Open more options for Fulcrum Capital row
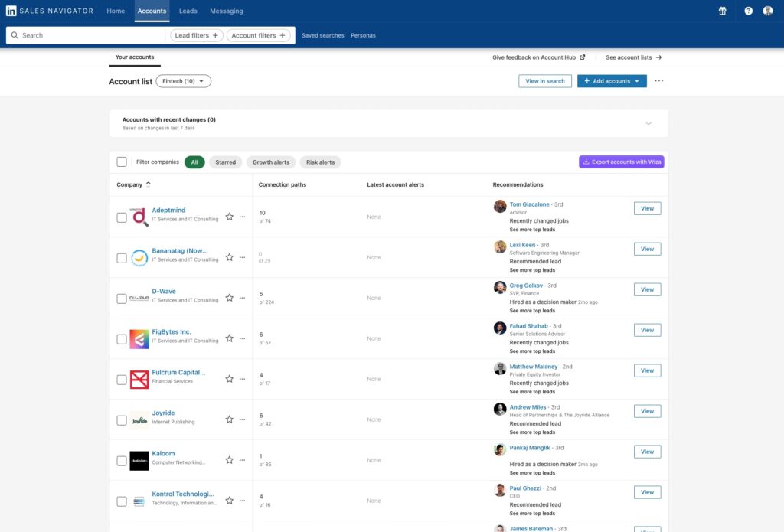Viewport: 784px width, 532px height. click(x=243, y=378)
